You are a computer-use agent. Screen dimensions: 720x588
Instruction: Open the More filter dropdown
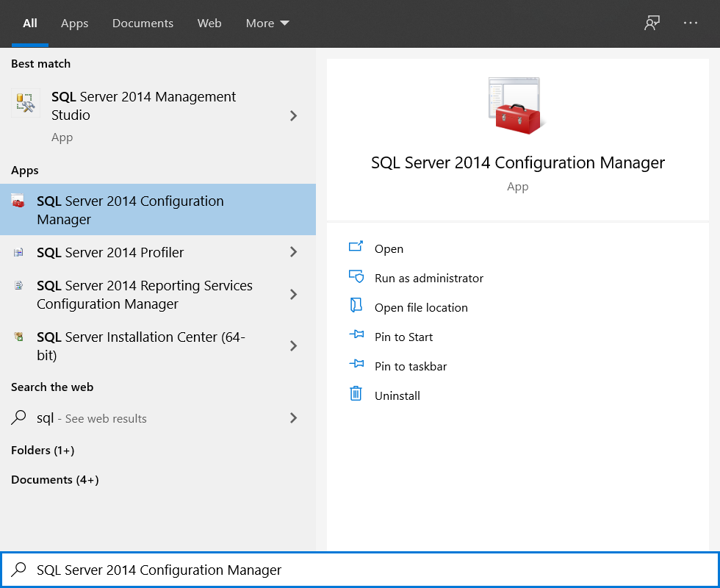(x=267, y=24)
